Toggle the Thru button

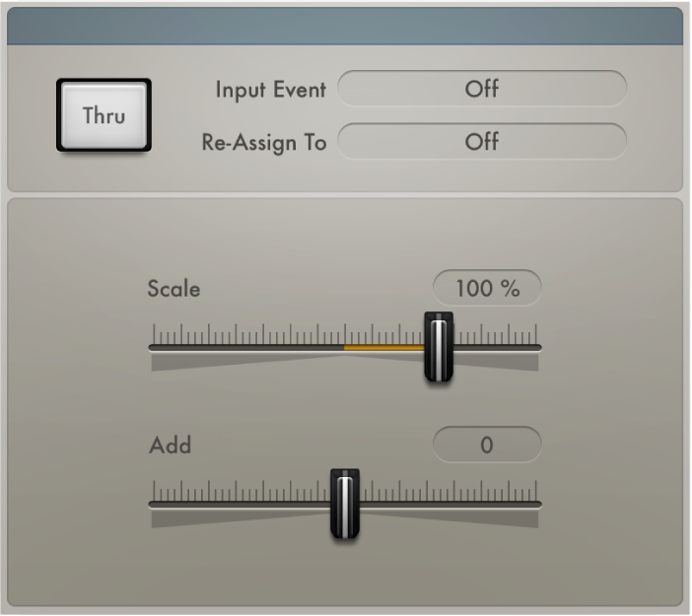click(x=104, y=115)
